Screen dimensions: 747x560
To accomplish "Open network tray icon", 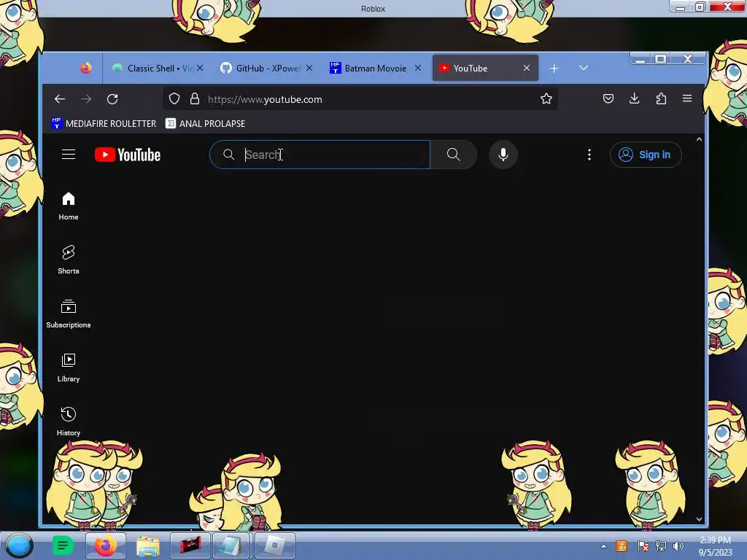I will [x=661, y=546].
